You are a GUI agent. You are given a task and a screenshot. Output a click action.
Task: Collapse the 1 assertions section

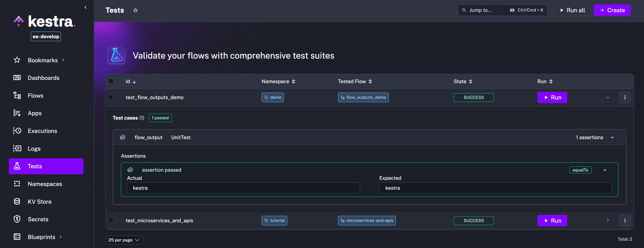click(x=612, y=137)
